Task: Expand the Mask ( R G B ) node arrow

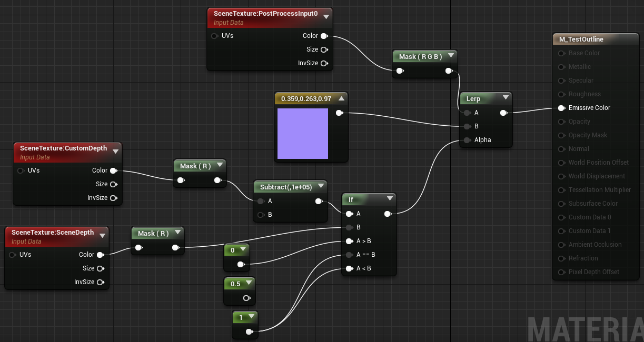Action: (x=451, y=56)
